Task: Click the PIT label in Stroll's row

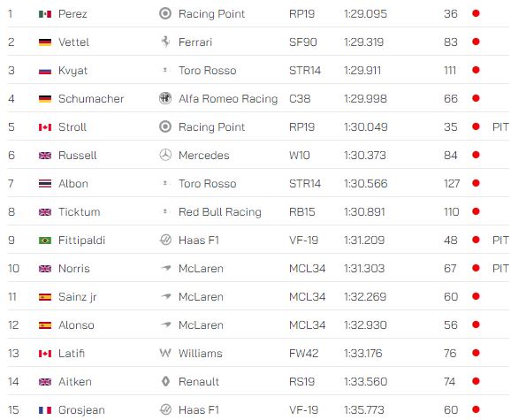Action: [500, 126]
